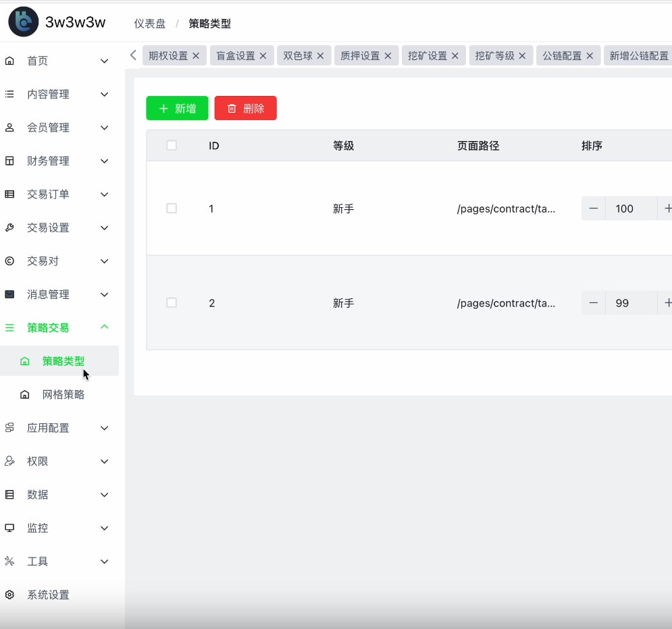Click the monitor icon beside 监控
672x629 pixels.
point(9,528)
